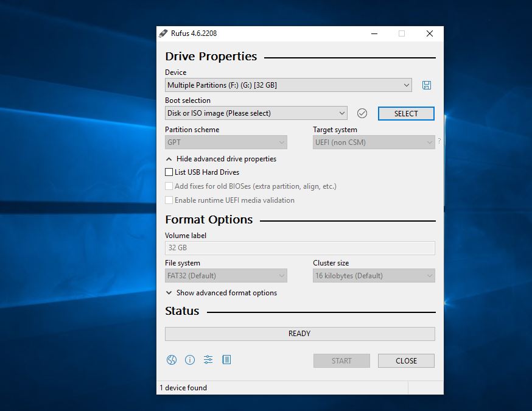Click the CLOSE button
The width and height of the screenshot is (532, 411).
pyautogui.click(x=406, y=361)
